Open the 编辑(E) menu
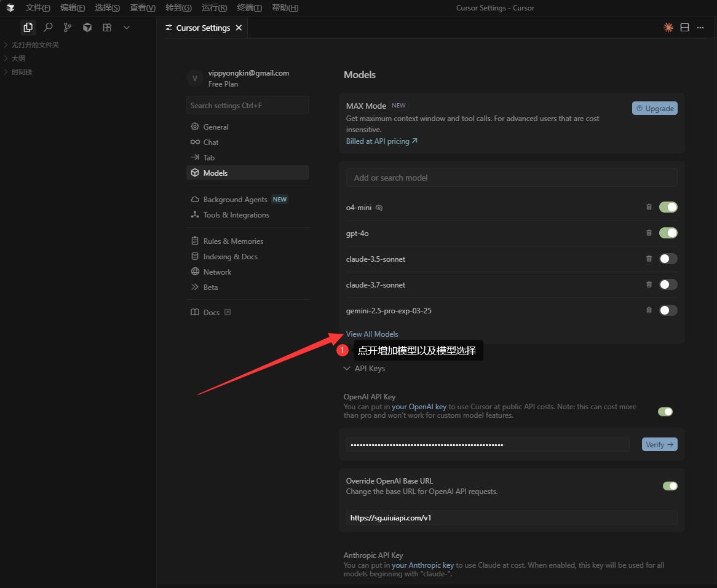This screenshot has width=717, height=588. [x=72, y=8]
